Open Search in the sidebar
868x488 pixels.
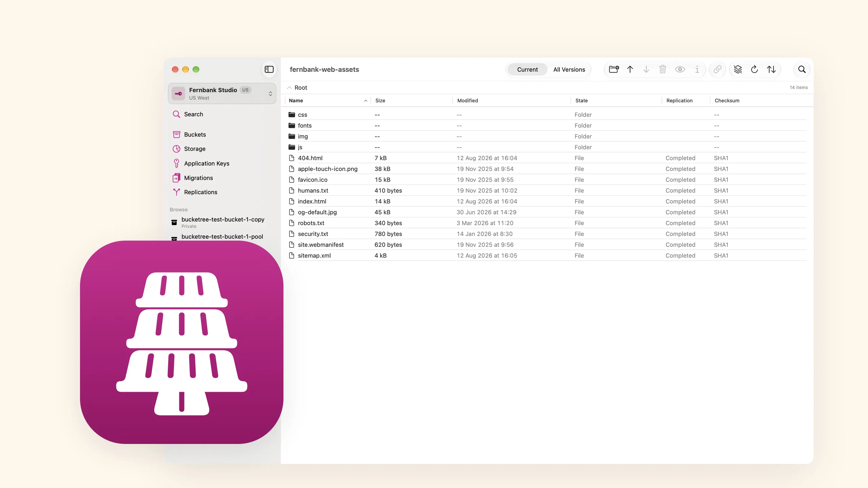pos(222,114)
